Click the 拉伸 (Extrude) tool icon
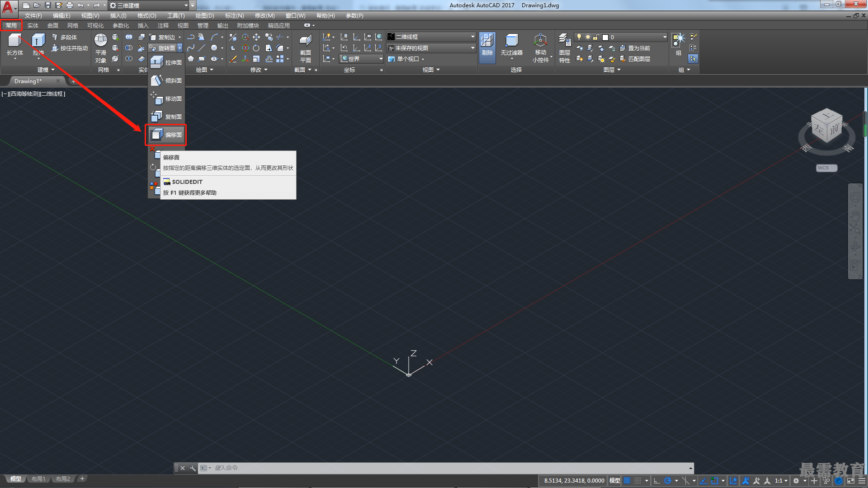 click(x=38, y=41)
